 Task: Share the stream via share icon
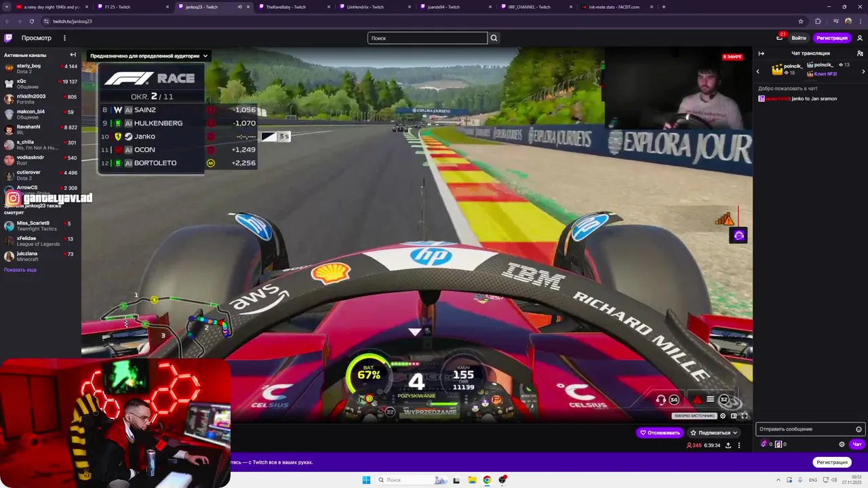point(728,445)
